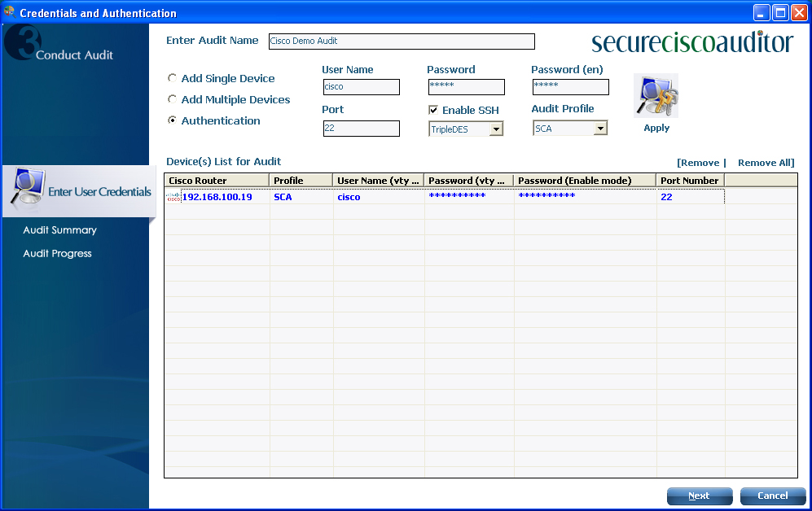812x511 pixels.
Task: Click the Remove All link
Action: [766, 163]
